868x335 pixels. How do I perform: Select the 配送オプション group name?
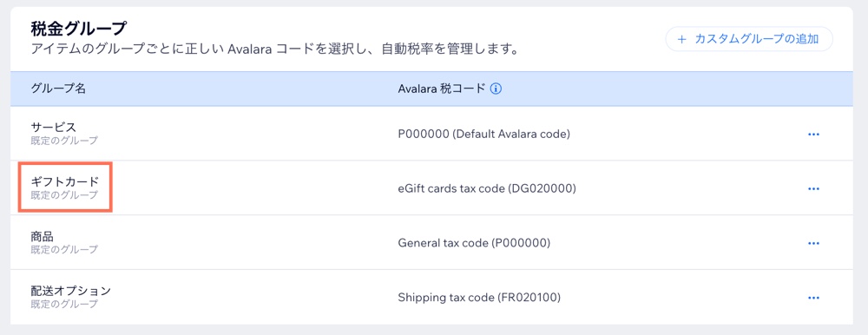pos(71,291)
